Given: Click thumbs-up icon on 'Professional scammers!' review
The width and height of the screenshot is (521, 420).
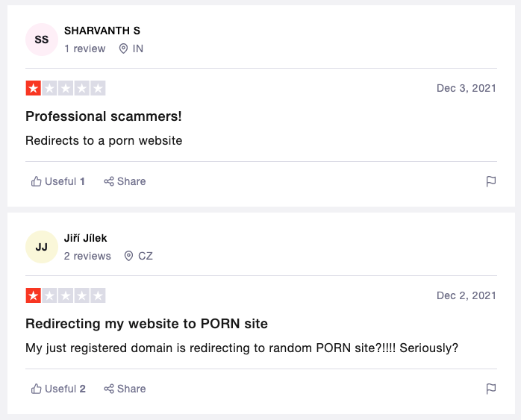Looking at the screenshot, I should click(x=36, y=181).
